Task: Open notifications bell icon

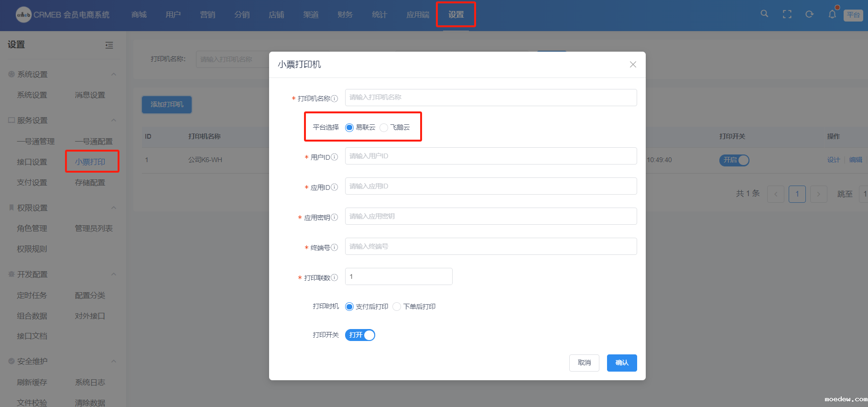Action: 832,14
